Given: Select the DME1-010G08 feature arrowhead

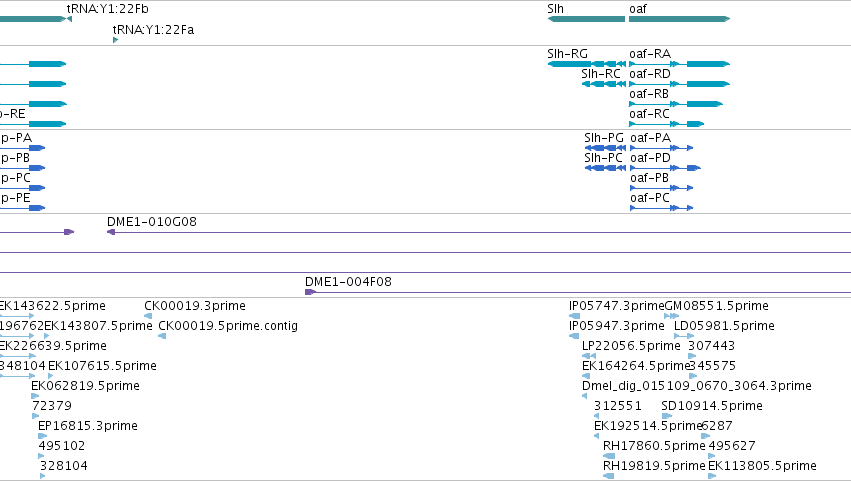Looking at the screenshot, I should [x=111, y=232].
